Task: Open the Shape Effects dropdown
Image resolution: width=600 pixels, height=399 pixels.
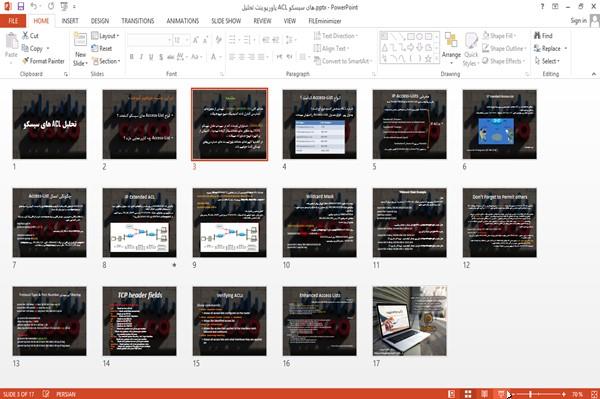Action: coord(503,61)
